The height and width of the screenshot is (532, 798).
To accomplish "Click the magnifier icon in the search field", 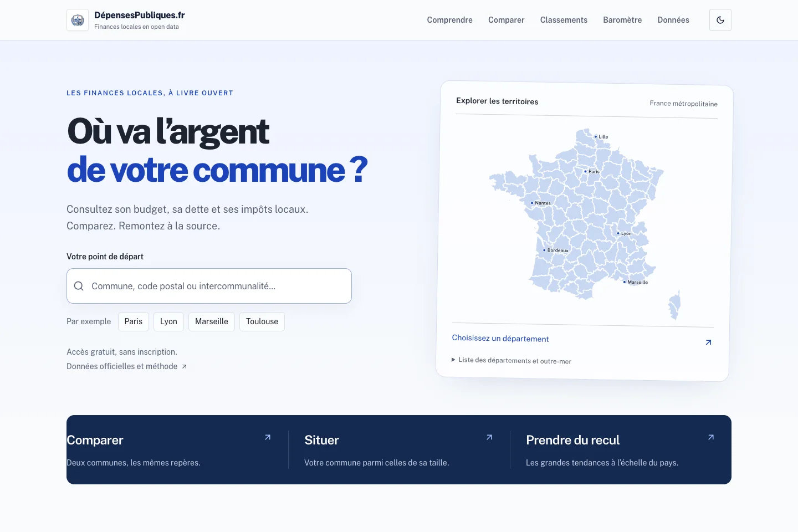I will [79, 286].
